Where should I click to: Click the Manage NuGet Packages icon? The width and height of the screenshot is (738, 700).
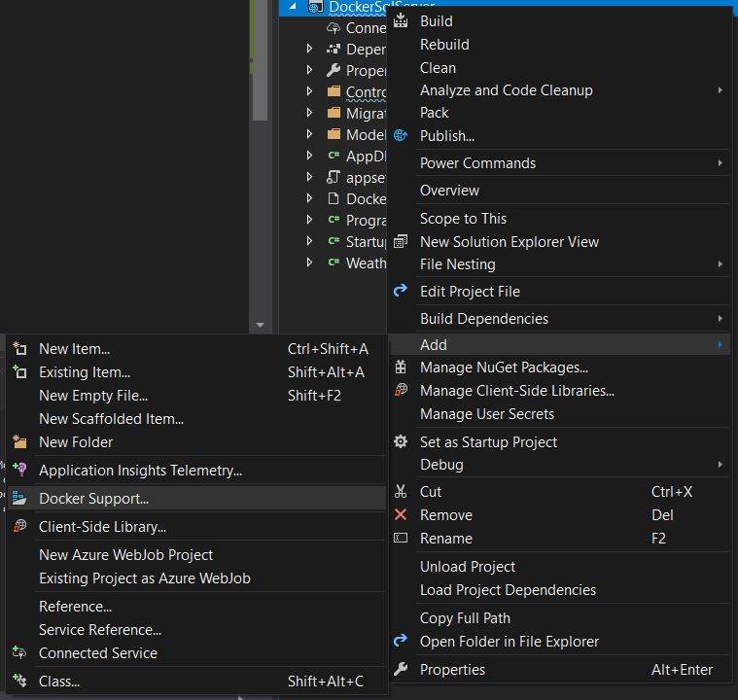click(x=401, y=367)
